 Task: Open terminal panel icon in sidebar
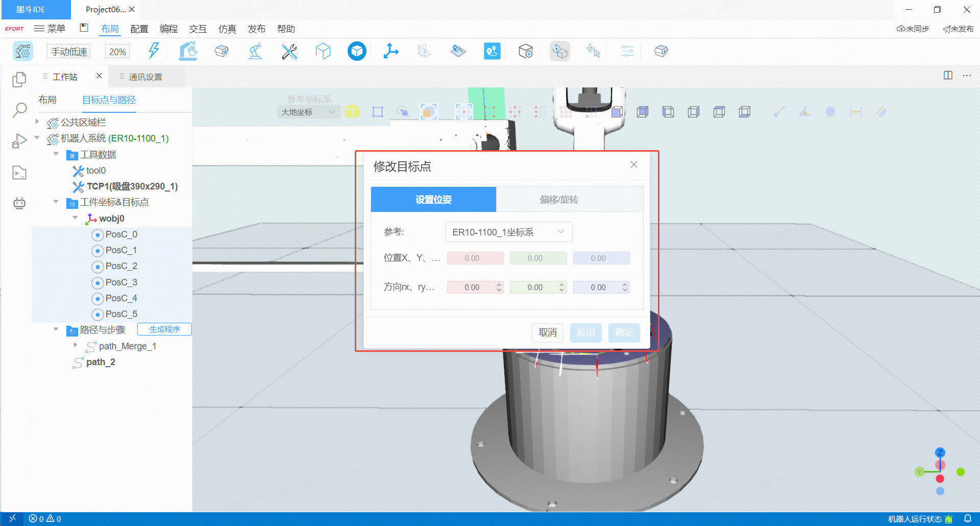(x=19, y=173)
